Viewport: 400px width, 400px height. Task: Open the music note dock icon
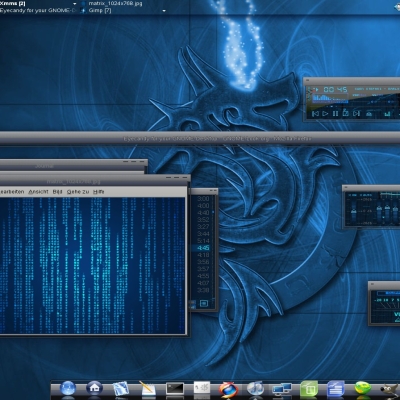click(255, 389)
